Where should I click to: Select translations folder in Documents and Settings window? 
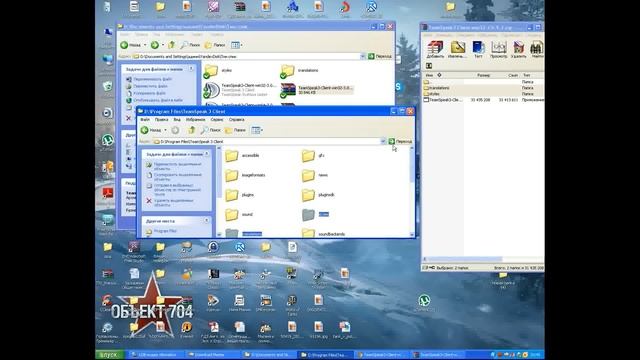point(299,71)
